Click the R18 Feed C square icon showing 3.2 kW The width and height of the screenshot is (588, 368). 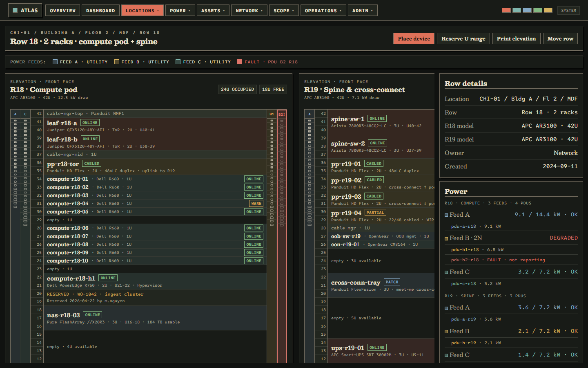coord(446,272)
